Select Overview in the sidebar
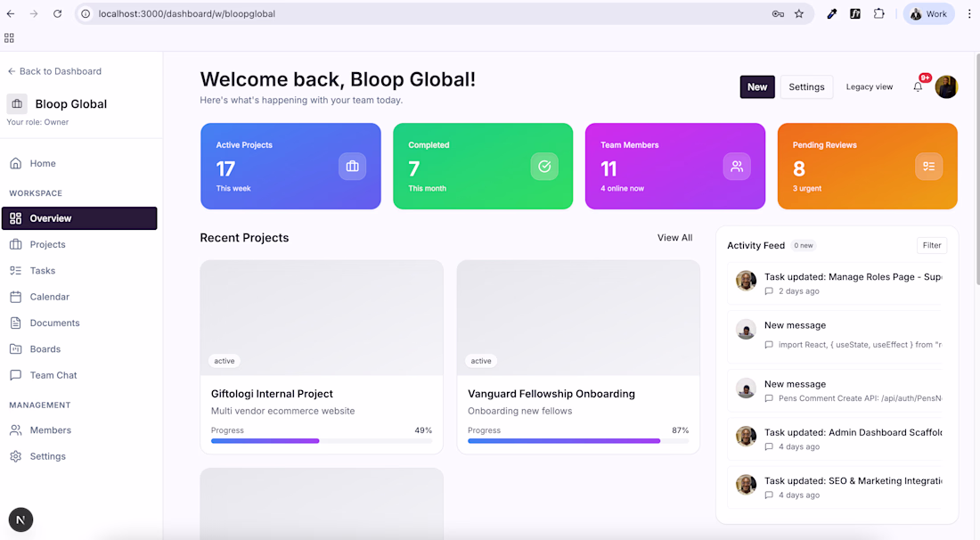 pos(79,218)
